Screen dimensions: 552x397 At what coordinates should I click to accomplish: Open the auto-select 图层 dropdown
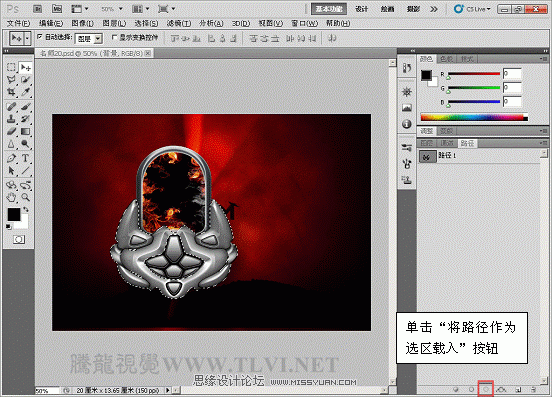(x=89, y=39)
